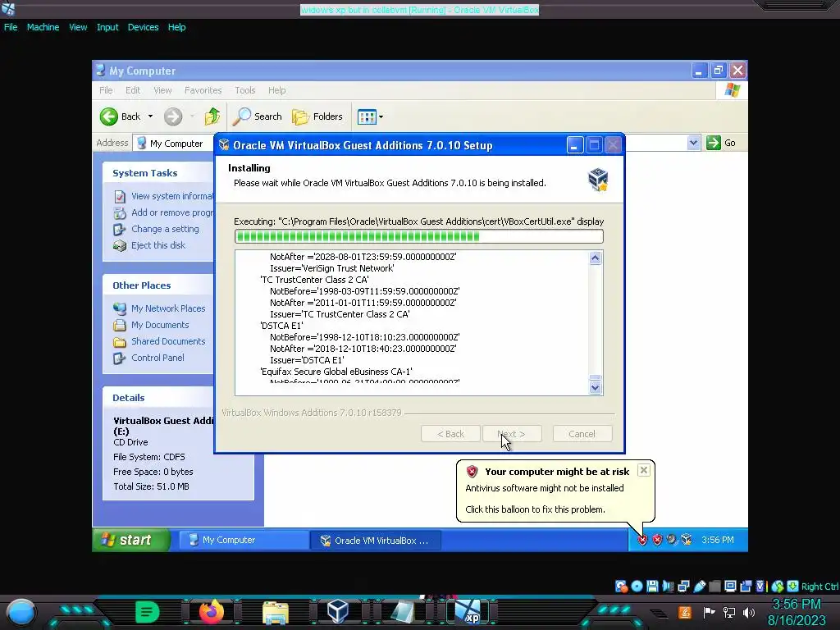Screen dimensions: 840x630
Task: Open the File menu in My Computer
Action: click(x=106, y=90)
